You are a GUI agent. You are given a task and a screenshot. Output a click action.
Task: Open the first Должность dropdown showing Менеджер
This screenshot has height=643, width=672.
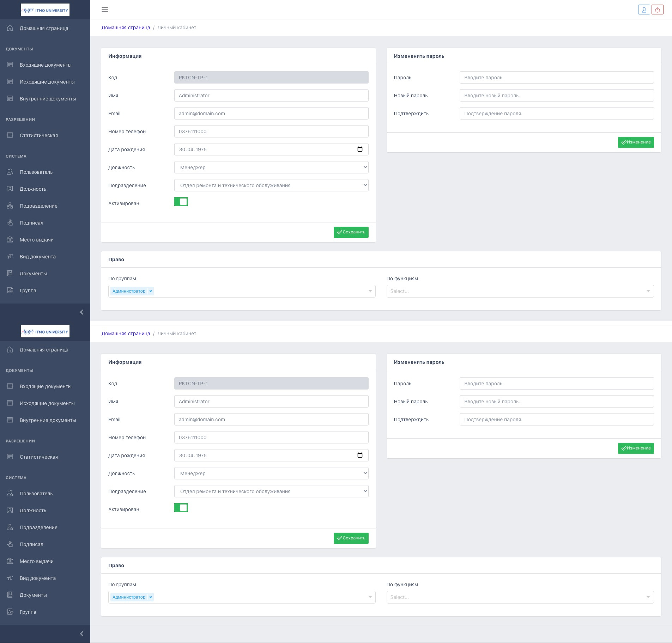coord(271,167)
